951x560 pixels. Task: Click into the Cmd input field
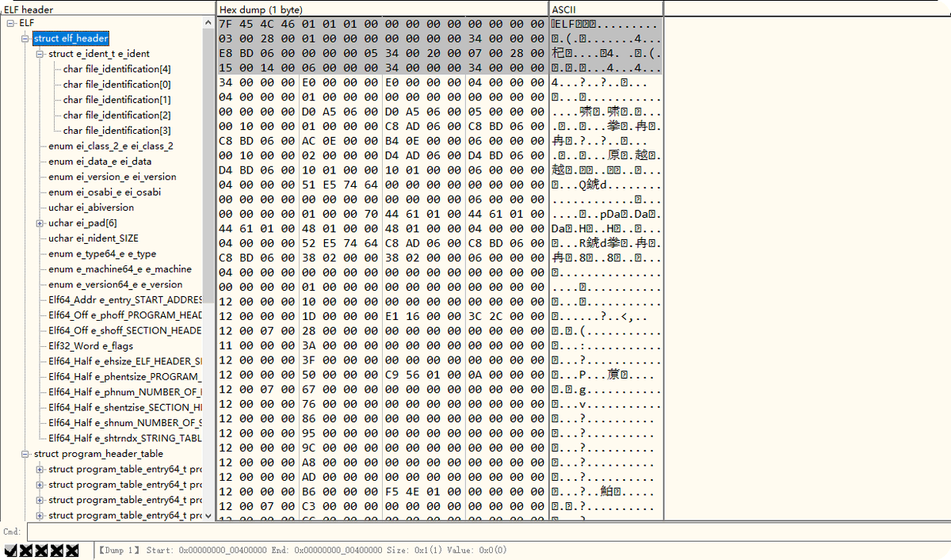coord(488,531)
